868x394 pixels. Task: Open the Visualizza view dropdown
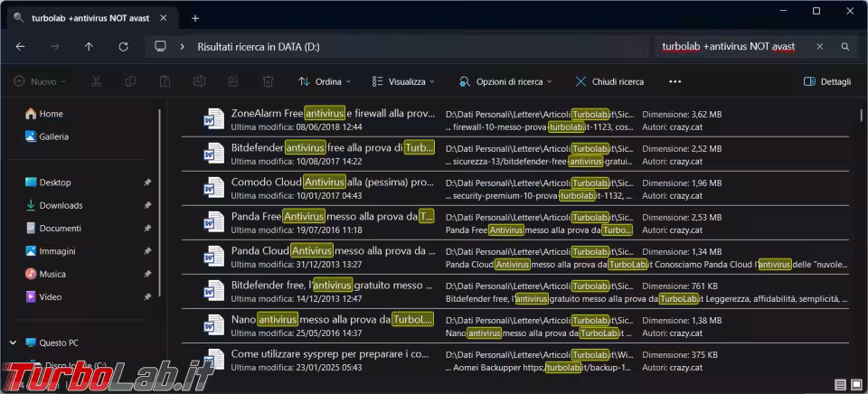[403, 81]
